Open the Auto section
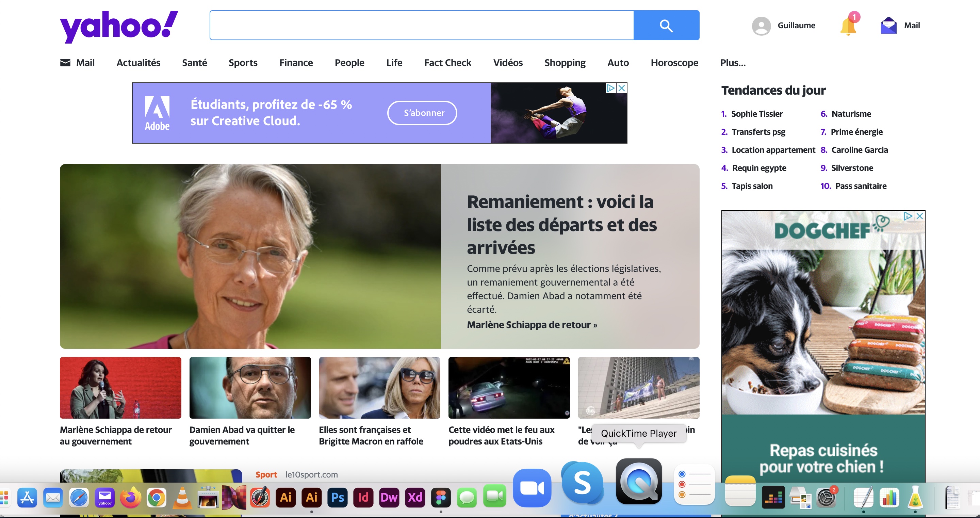Image resolution: width=980 pixels, height=518 pixels. coord(618,63)
